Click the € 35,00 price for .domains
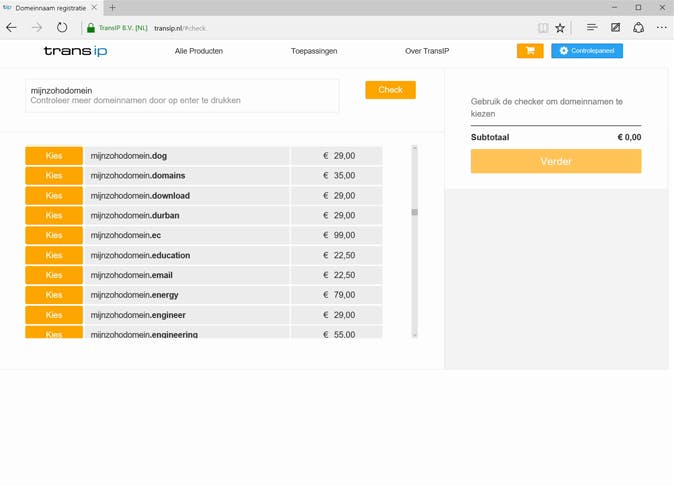Image resolution: width=674 pixels, height=488 pixels. (x=339, y=175)
